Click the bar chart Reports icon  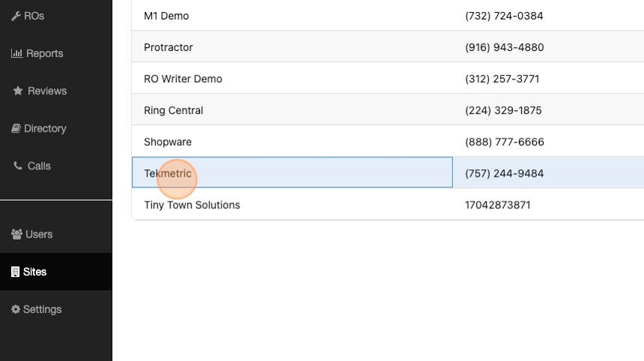16,53
